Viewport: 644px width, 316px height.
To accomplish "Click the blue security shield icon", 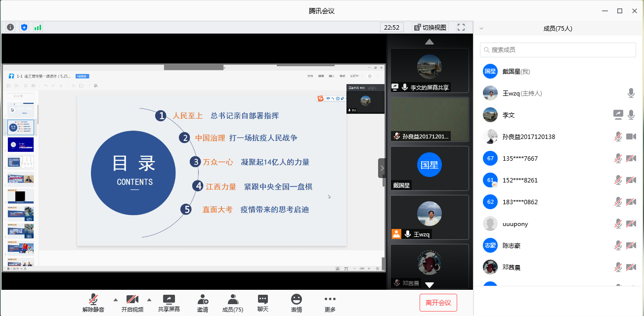I will coord(24,27).
